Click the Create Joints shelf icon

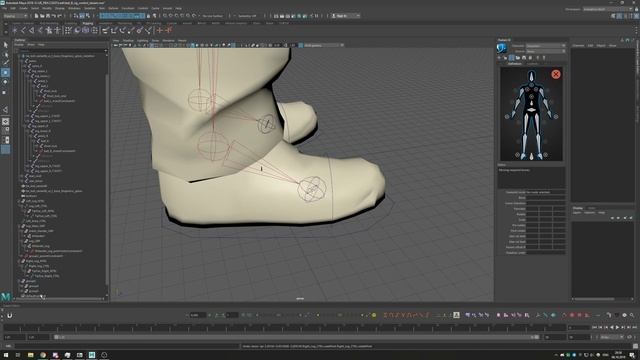pyautogui.click(x=23, y=30)
